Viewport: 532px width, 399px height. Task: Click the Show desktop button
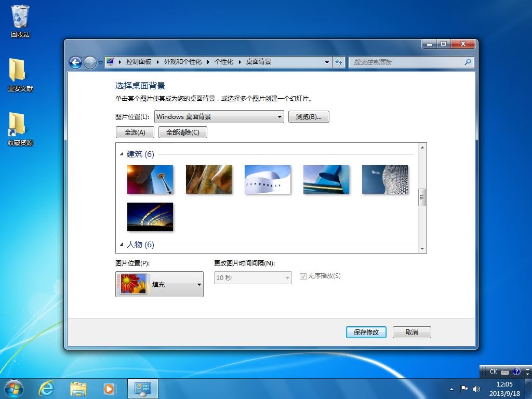(x=528, y=389)
